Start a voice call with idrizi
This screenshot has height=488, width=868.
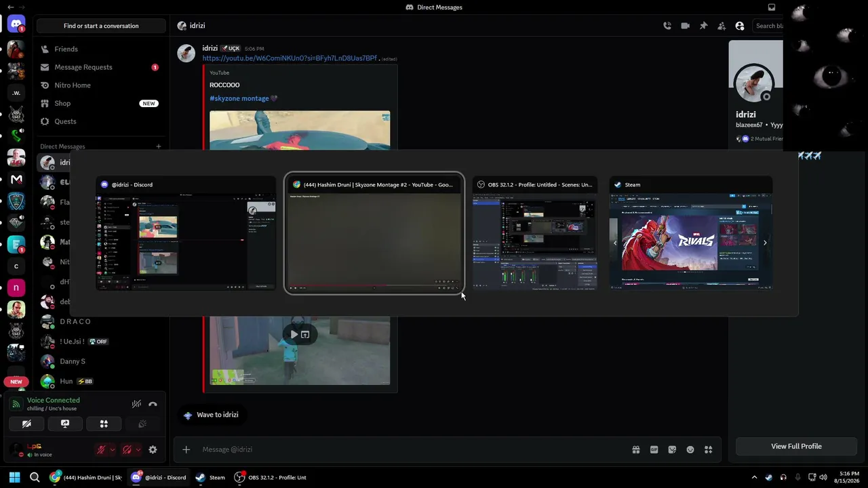pyautogui.click(x=667, y=26)
